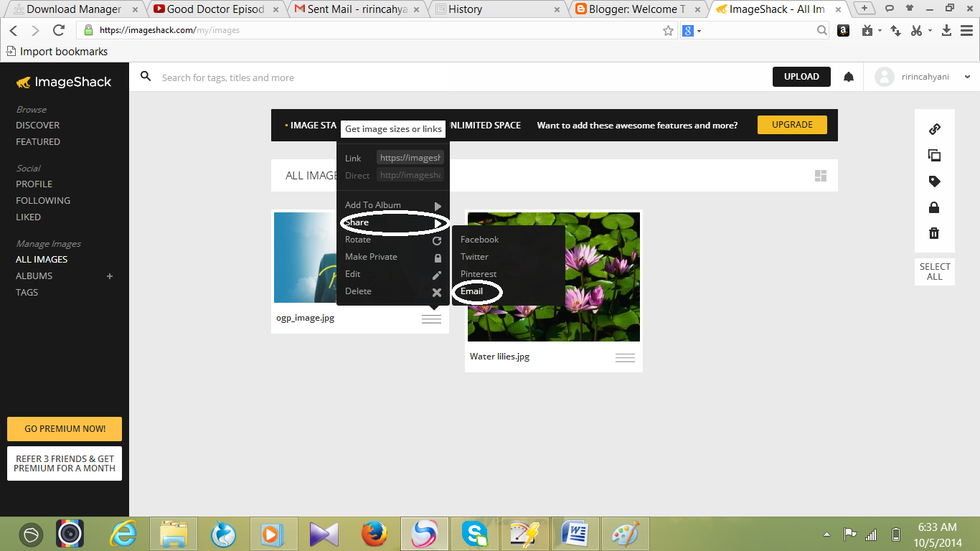
Task: Click the add to album icon in right panel
Action: (x=934, y=156)
